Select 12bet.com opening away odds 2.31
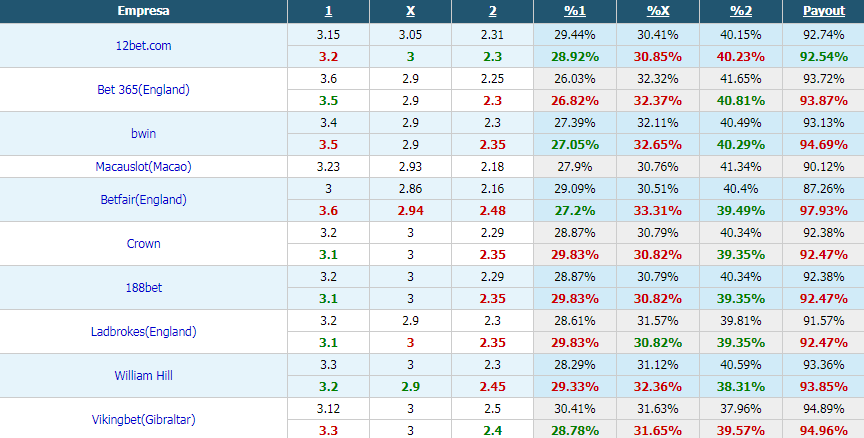Viewport: 864px width, 438px height. coord(493,35)
